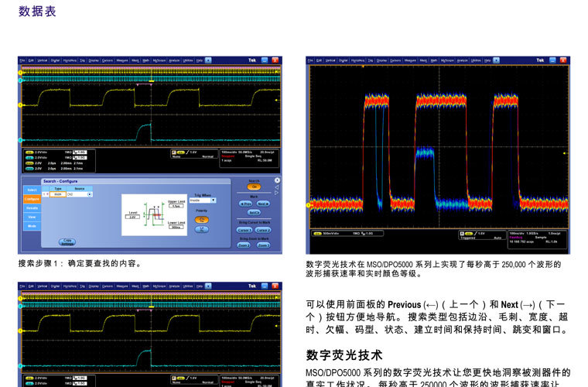Click C1 channel badge in bottom-left scope readout

tap(29, 378)
